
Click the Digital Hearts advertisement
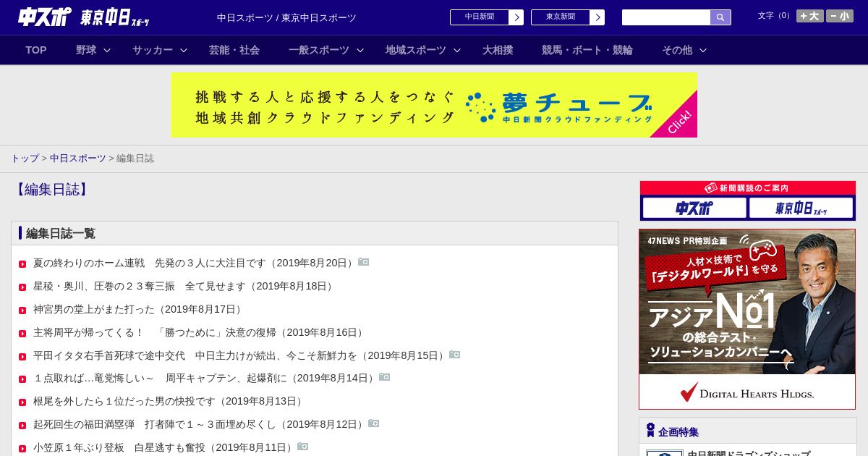[x=747, y=319]
